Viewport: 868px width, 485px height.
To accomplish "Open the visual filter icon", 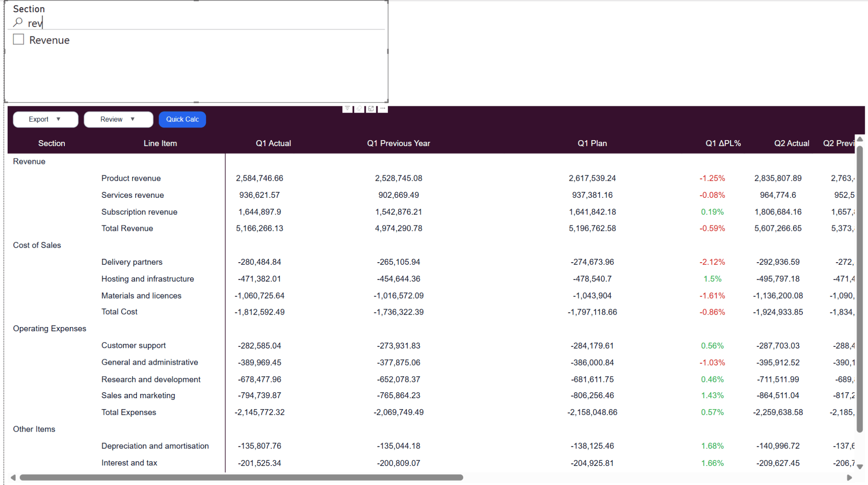I will [x=347, y=109].
